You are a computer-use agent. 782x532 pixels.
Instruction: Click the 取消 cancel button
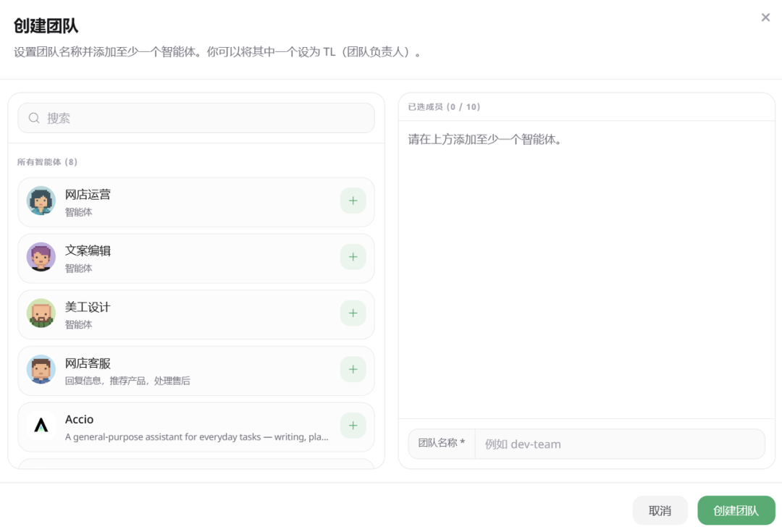(660, 510)
